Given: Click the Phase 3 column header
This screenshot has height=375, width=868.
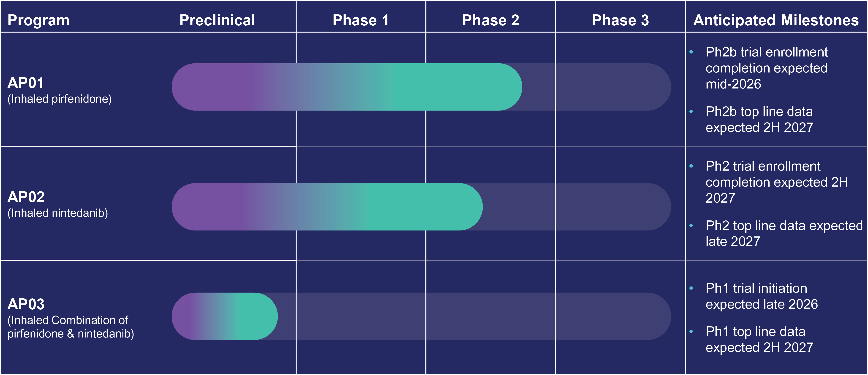Looking at the screenshot, I should click(620, 20).
